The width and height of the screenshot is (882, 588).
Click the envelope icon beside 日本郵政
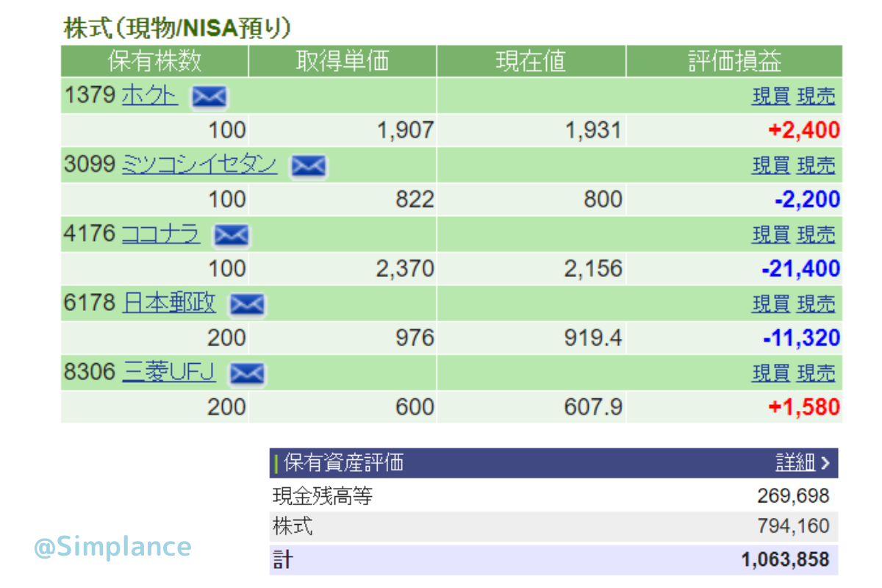[248, 304]
